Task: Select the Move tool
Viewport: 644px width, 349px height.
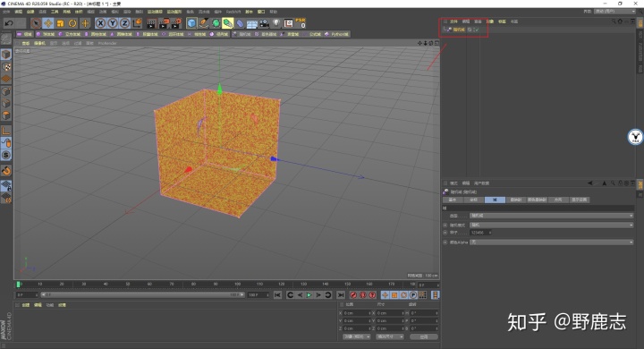Action: pos(48,23)
